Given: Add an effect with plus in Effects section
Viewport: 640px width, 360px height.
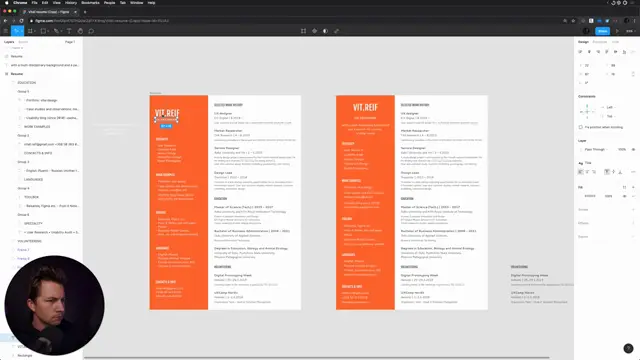Looking at the screenshot, I should [633, 223].
